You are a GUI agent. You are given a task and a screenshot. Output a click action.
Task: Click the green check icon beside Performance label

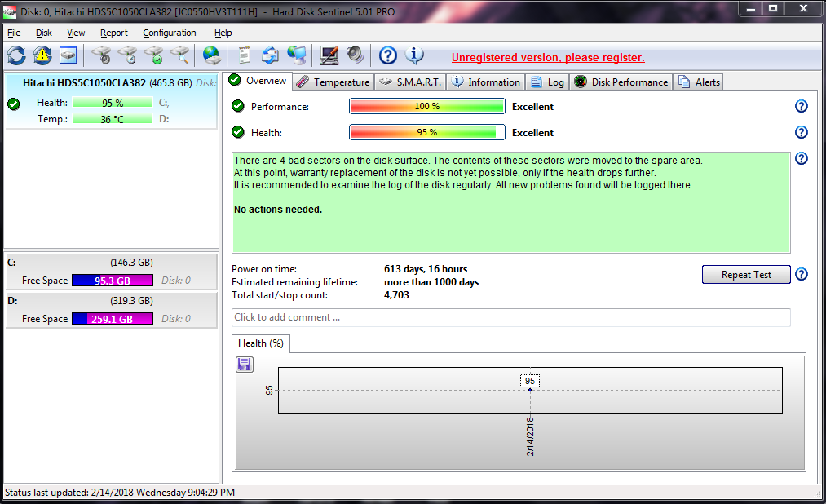(x=238, y=106)
